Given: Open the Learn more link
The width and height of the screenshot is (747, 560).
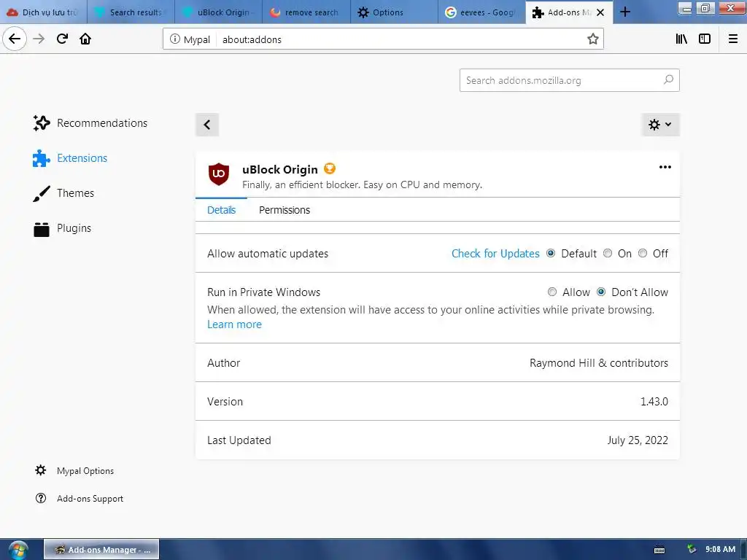Looking at the screenshot, I should point(234,324).
